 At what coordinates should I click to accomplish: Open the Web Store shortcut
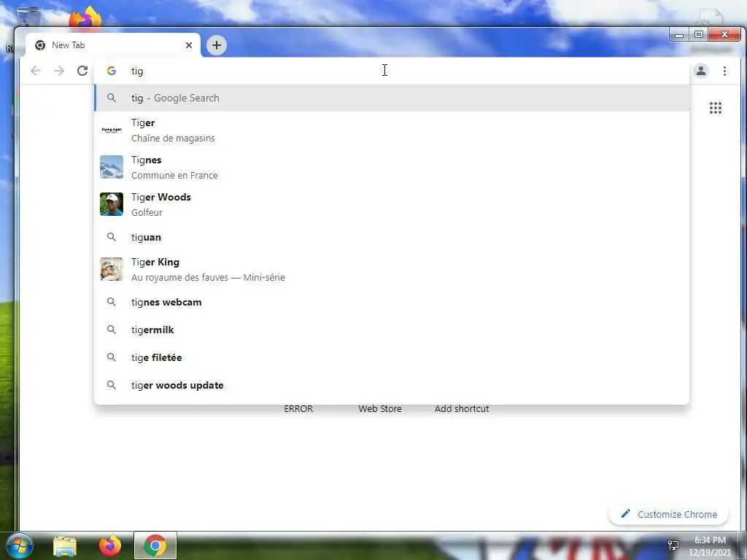[x=379, y=408]
